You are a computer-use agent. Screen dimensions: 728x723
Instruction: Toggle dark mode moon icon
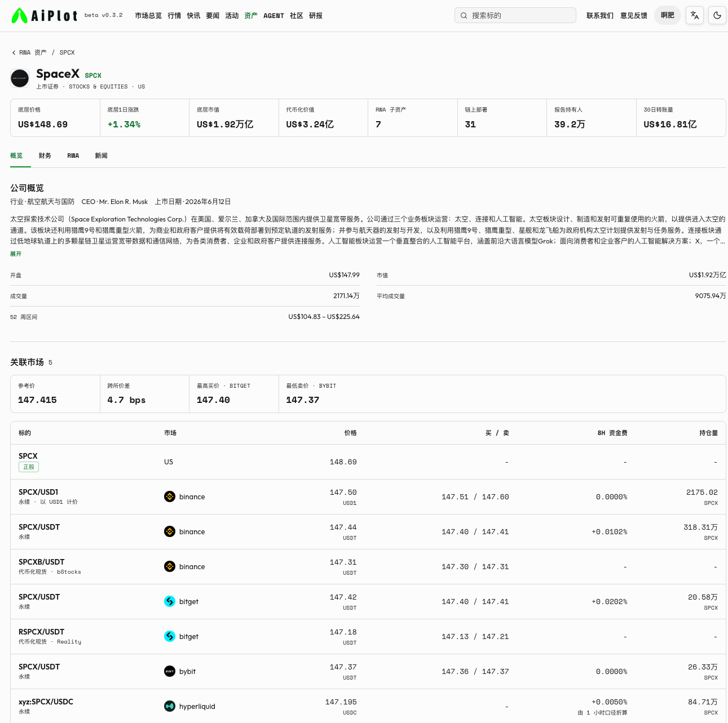click(x=717, y=15)
